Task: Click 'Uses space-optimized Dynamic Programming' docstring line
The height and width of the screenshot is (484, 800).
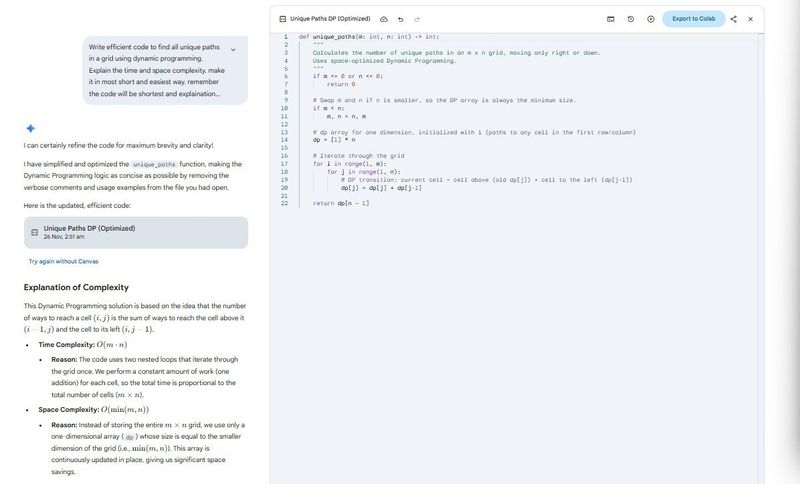Action: pos(385,61)
